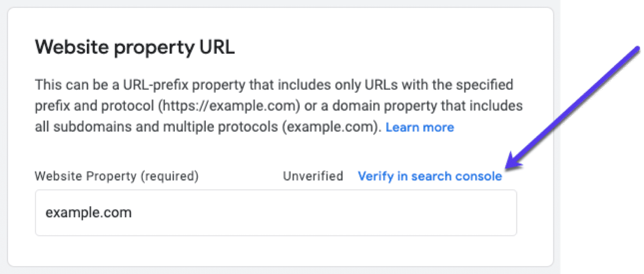
Task: Click the Learn more link
Action: click(420, 127)
